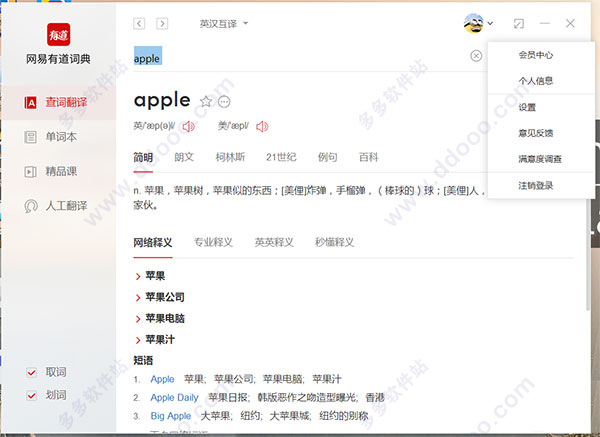Click the 查词翻译 red A icon
Image resolution: width=600 pixels, height=437 pixels.
point(31,103)
